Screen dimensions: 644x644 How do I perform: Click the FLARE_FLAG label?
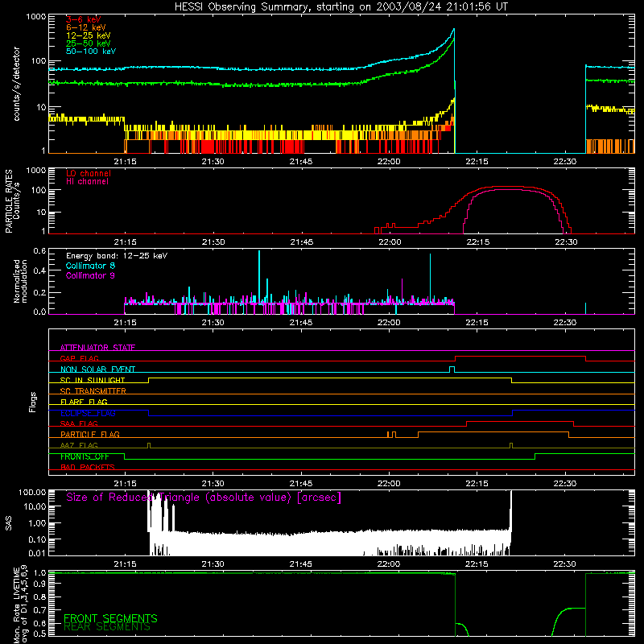[84, 402]
